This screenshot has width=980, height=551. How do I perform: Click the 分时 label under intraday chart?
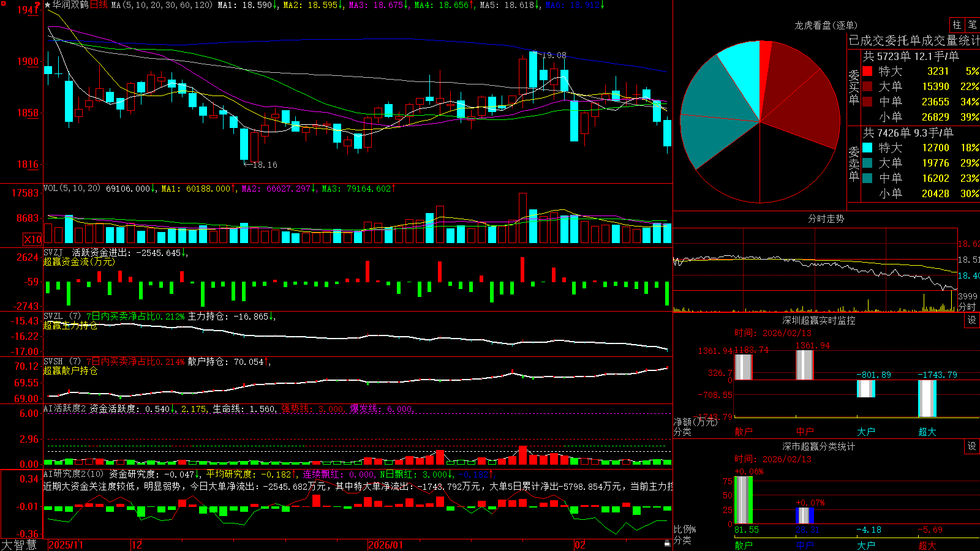coord(967,307)
